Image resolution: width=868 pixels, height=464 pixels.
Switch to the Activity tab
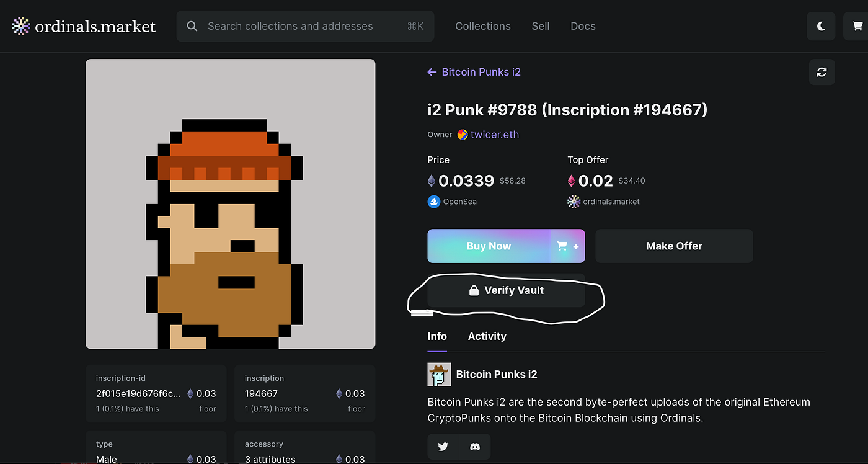pyautogui.click(x=487, y=336)
